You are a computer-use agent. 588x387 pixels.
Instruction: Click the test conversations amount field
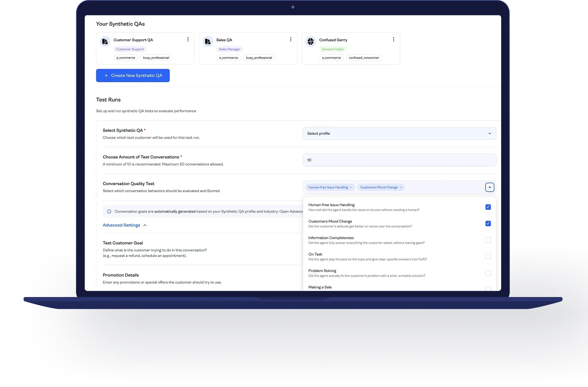point(399,160)
